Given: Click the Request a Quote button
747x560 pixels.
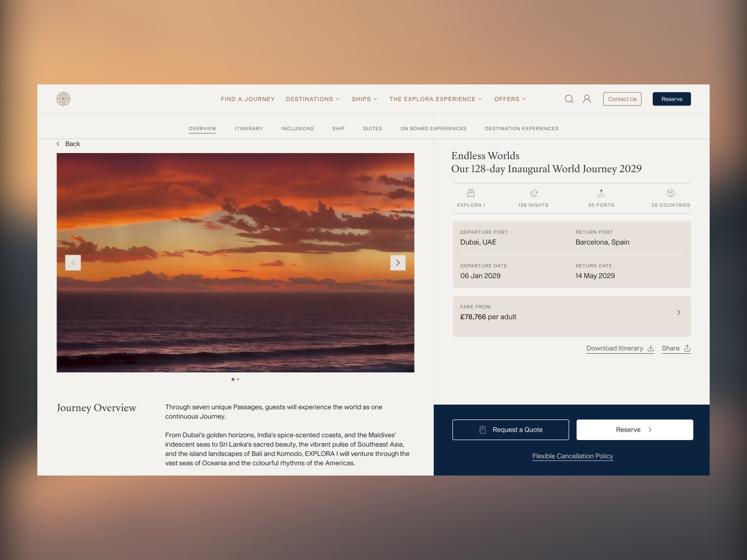Looking at the screenshot, I should click(x=510, y=430).
